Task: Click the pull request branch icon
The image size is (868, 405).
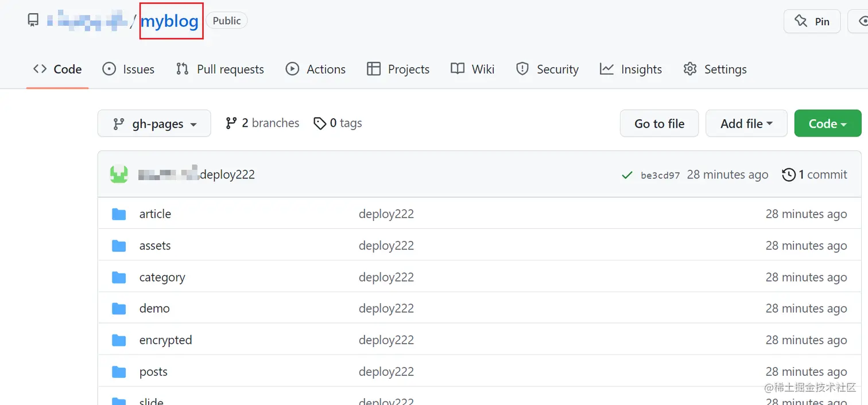Action: pyautogui.click(x=182, y=69)
